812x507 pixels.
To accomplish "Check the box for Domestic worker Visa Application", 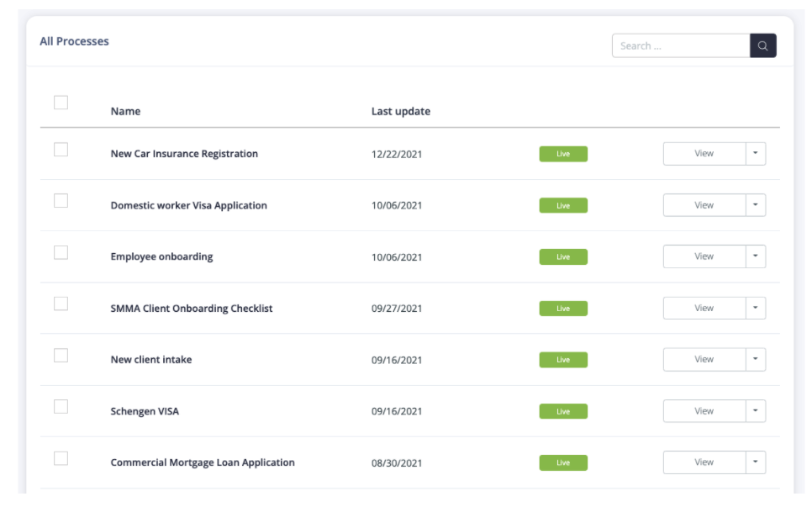I will [61, 200].
